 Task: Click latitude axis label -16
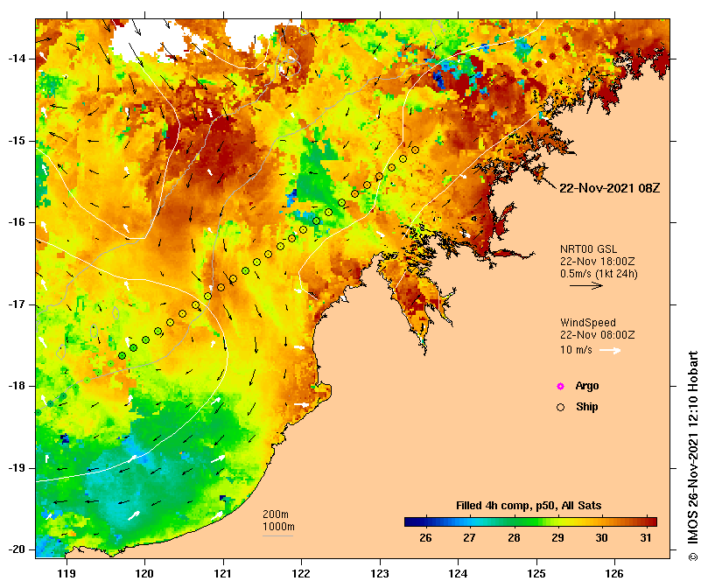(17, 222)
